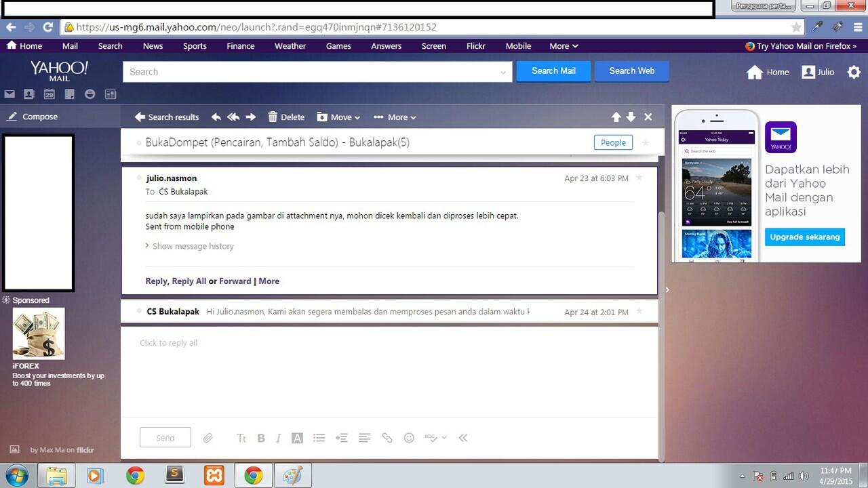Open the search box suggestions dropdown arrow
Screen dimensions: 868x488
point(503,72)
